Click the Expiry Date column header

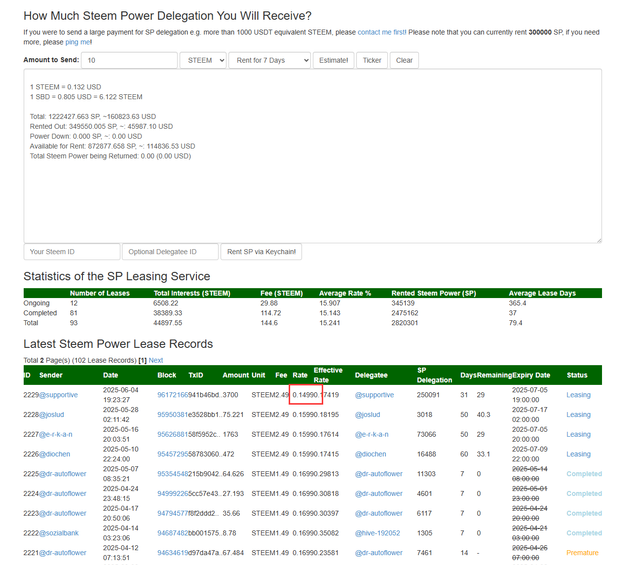[531, 375]
